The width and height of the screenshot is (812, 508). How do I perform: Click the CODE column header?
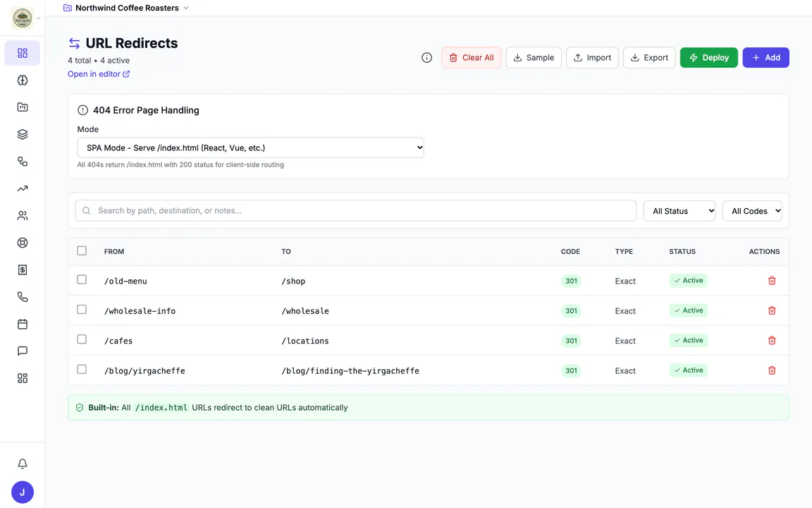570,251
